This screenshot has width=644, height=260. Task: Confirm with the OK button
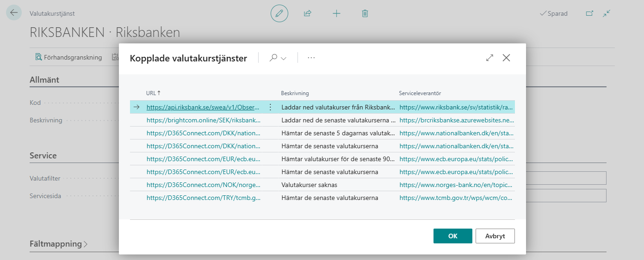click(453, 236)
